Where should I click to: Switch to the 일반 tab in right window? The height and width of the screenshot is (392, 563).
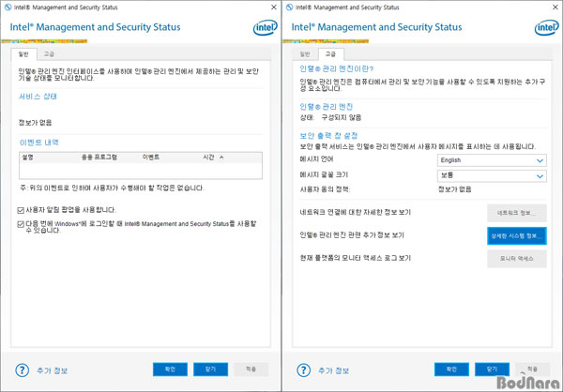pos(304,54)
